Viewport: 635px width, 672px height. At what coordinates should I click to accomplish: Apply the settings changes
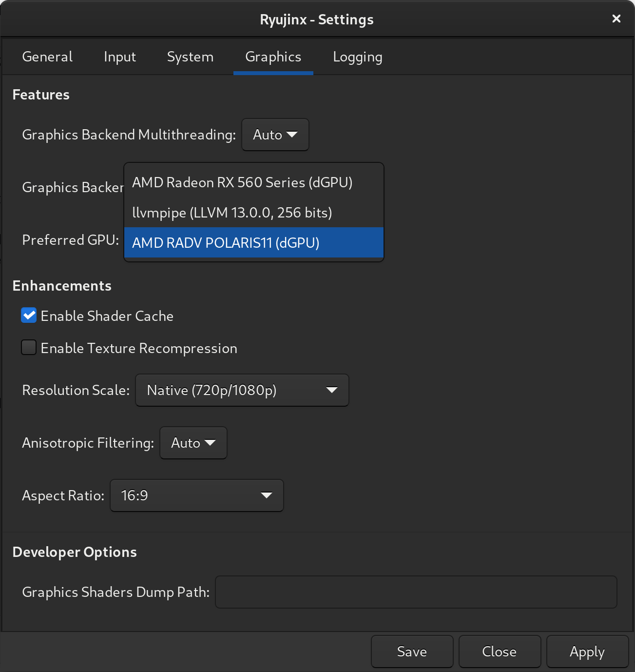pyautogui.click(x=588, y=652)
